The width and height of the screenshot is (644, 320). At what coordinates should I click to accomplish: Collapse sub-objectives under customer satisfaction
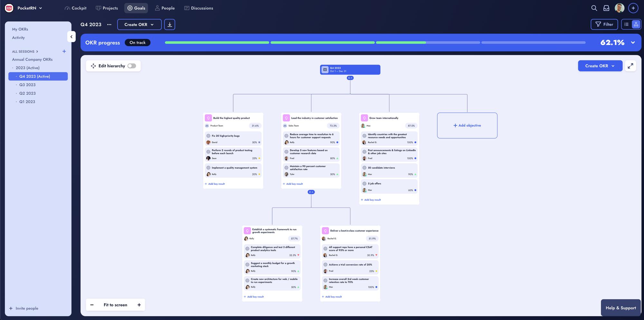point(311,192)
